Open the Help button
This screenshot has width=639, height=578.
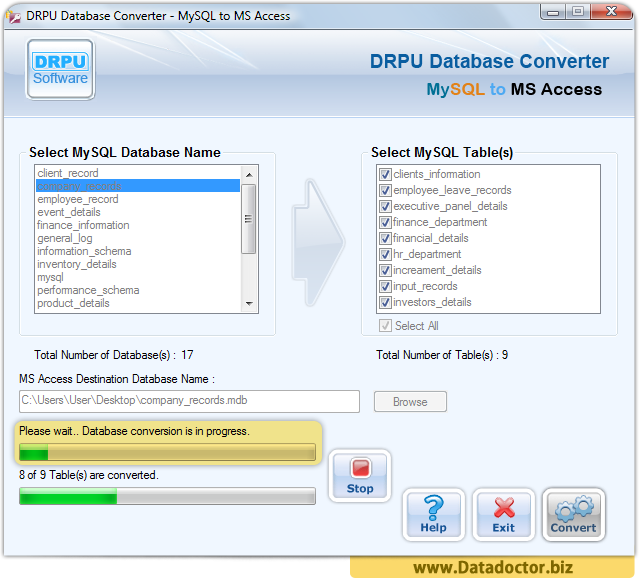coord(433,514)
